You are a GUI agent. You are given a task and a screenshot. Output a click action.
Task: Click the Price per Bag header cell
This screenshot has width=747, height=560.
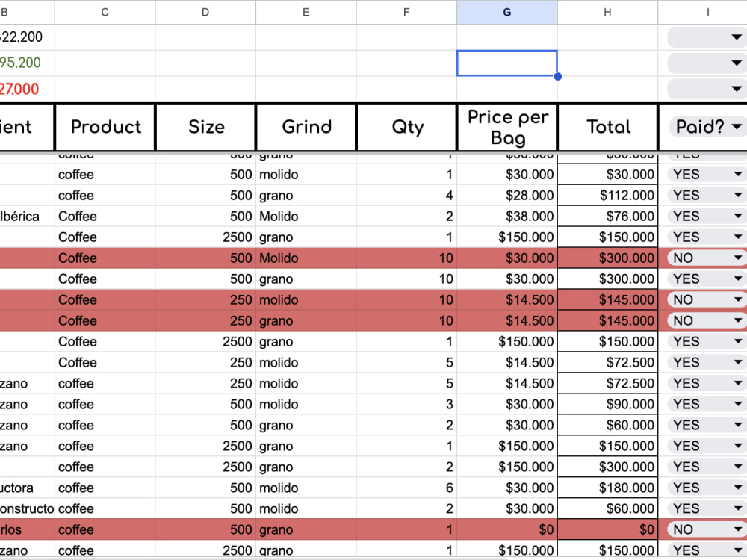point(507,127)
